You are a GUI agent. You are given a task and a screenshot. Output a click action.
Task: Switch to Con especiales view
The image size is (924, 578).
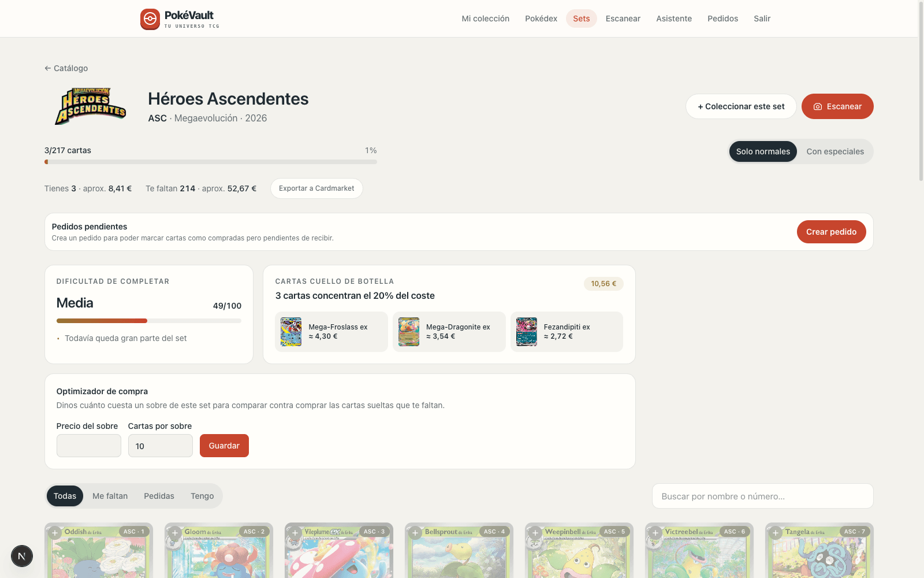coord(835,151)
